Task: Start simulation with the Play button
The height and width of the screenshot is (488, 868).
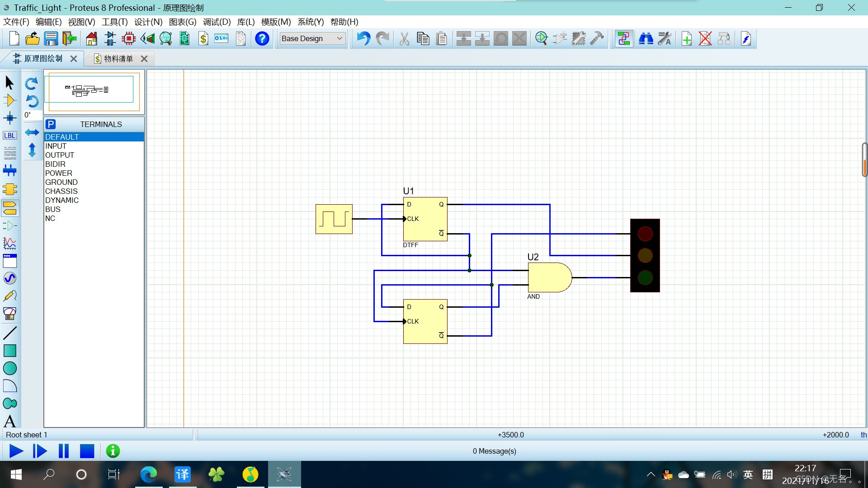Action: click(16, 451)
